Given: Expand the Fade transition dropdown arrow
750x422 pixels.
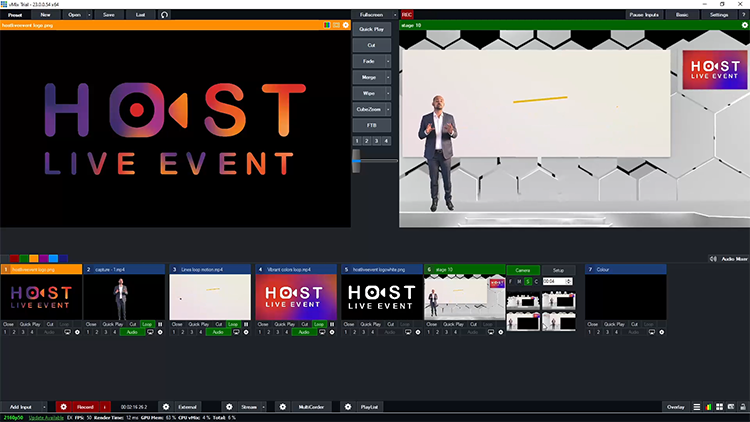Looking at the screenshot, I should 388,61.
